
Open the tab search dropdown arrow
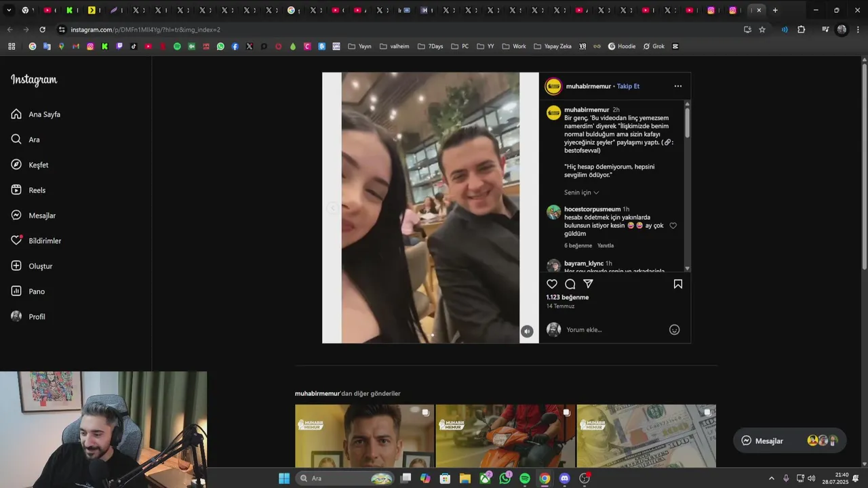(9, 10)
